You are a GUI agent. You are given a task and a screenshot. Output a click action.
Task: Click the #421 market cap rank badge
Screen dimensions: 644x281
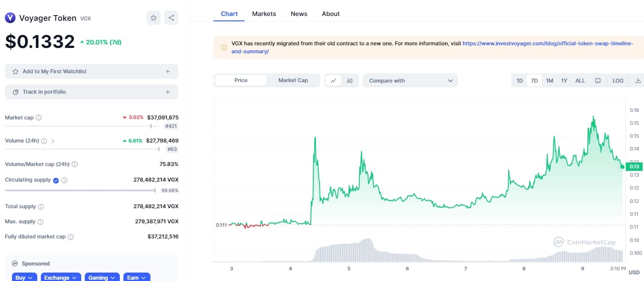[171, 126]
